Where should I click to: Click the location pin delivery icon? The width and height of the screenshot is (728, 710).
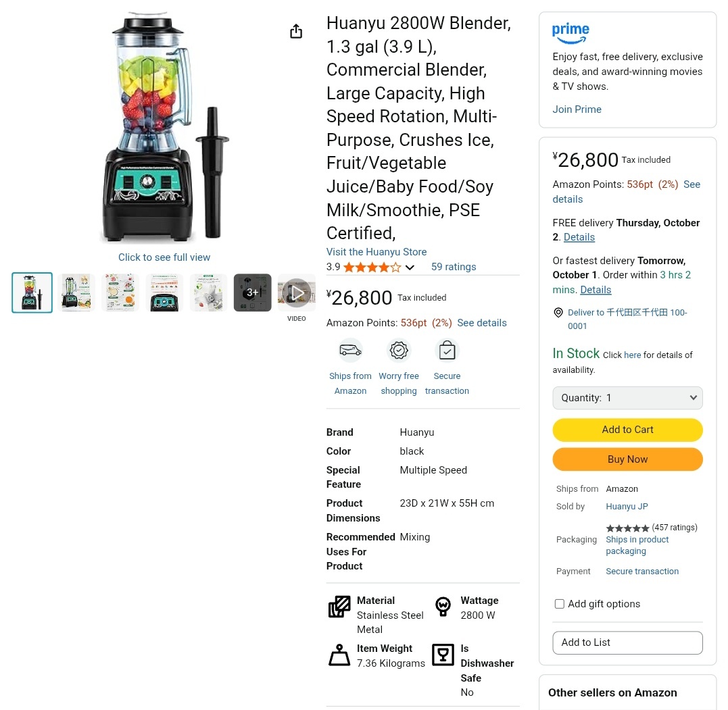coord(558,313)
